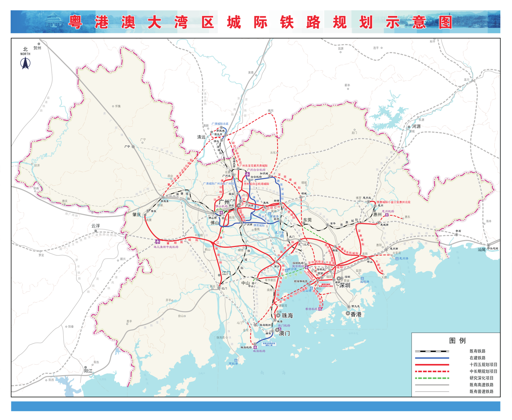512x420 pixels.
Task: Click the station circle marker at 贺州
Action: click(x=39, y=44)
